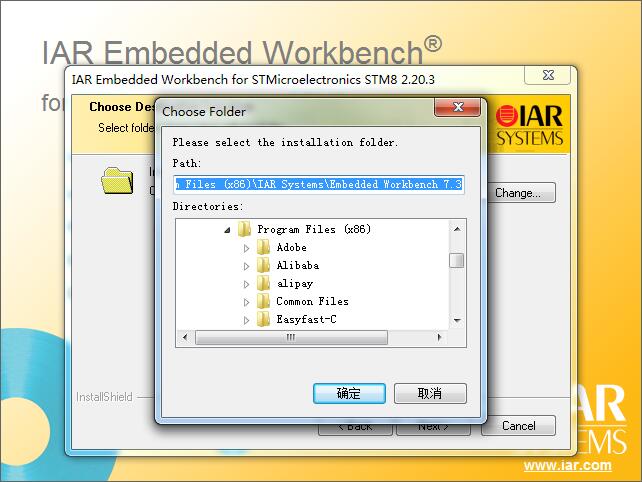
Task: Expand the Common Files folder node
Action: point(246,302)
